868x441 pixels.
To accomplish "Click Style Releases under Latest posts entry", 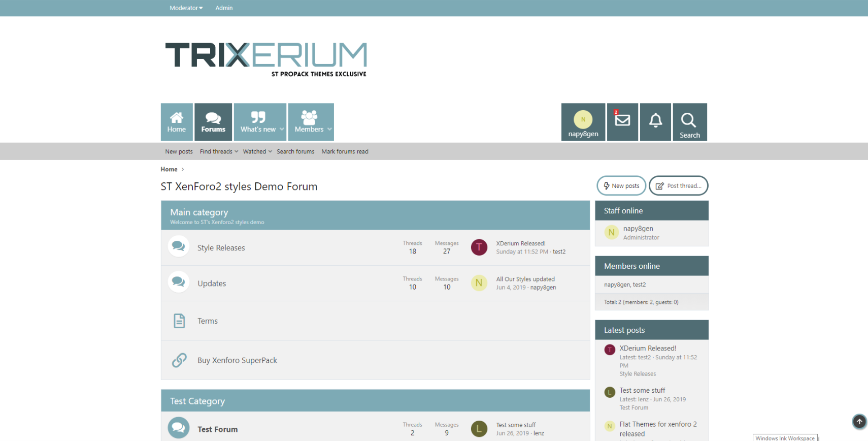I will [638, 373].
